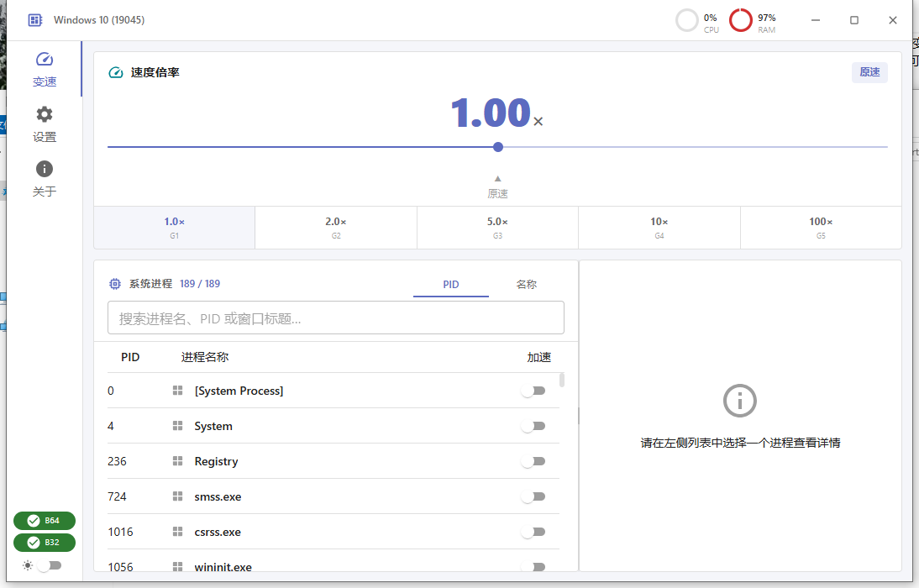Open the 变速 speed section in sidebar
The height and width of the screenshot is (588, 919).
coord(45,69)
